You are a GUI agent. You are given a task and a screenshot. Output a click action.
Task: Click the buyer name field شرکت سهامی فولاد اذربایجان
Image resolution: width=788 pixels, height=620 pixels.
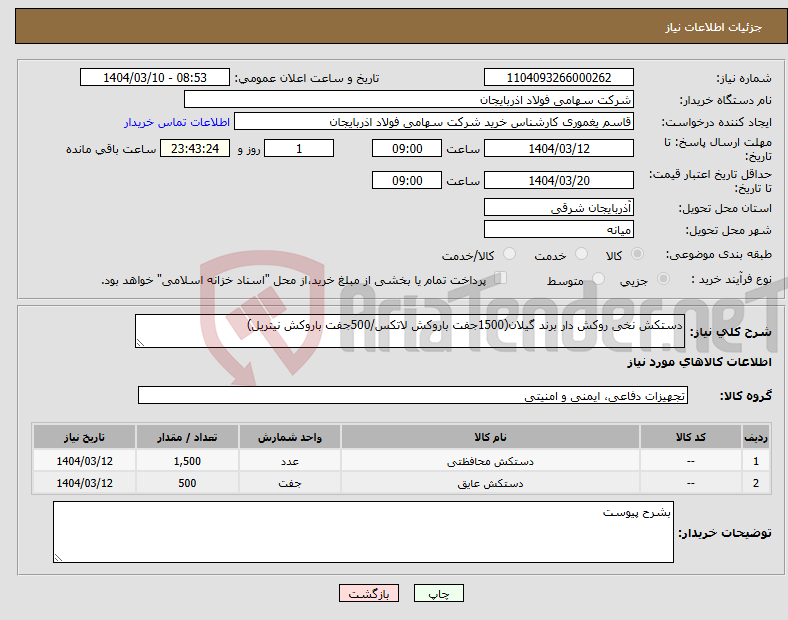click(x=409, y=99)
